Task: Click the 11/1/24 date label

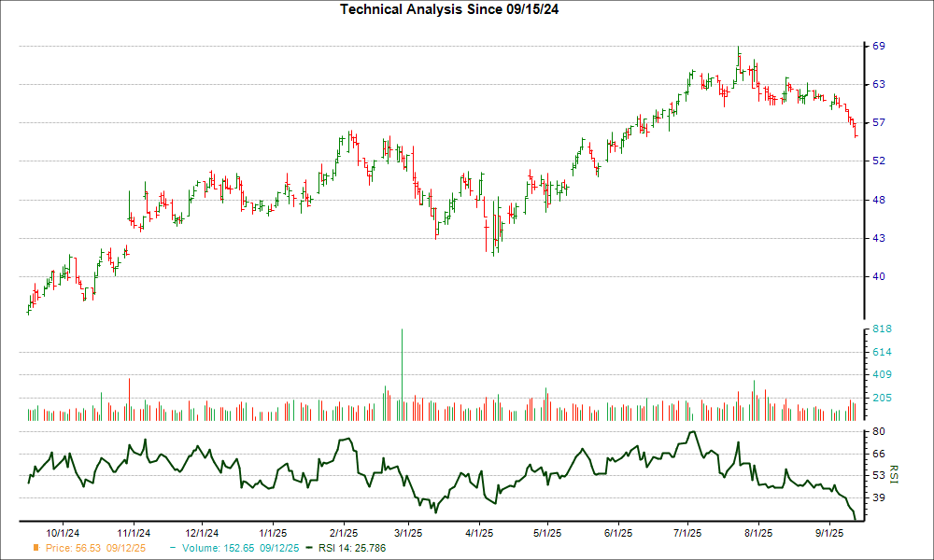Action: (133, 533)
